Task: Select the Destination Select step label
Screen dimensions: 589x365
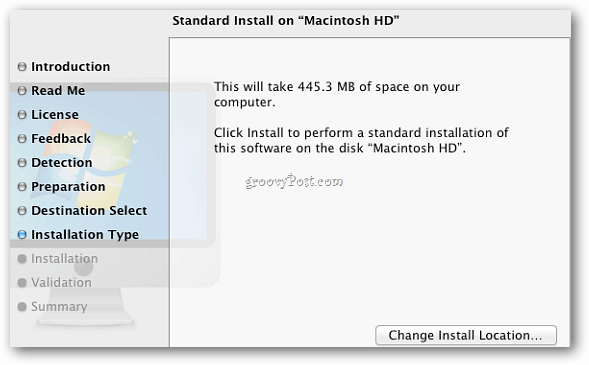Action: click(x=89, y=211)
